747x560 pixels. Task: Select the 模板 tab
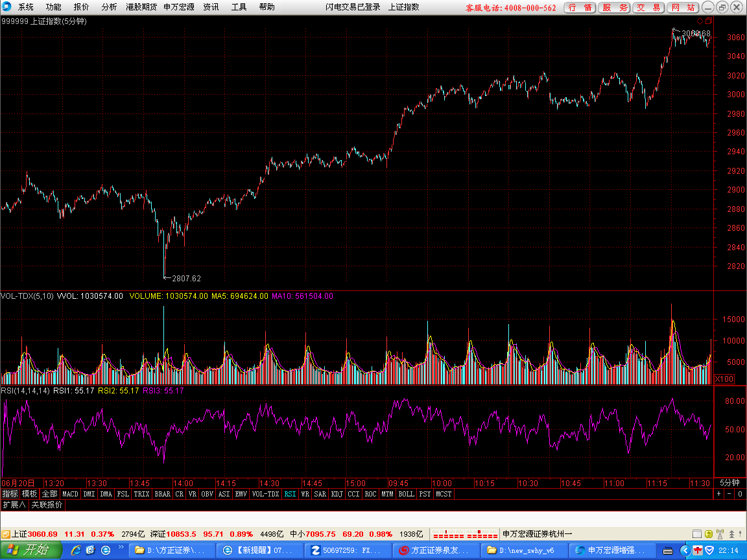click(x=30, y=494)
